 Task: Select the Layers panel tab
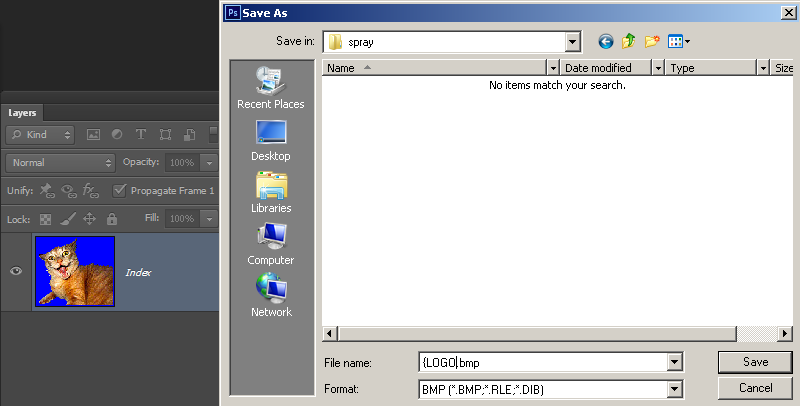click(x=22, y=113)
